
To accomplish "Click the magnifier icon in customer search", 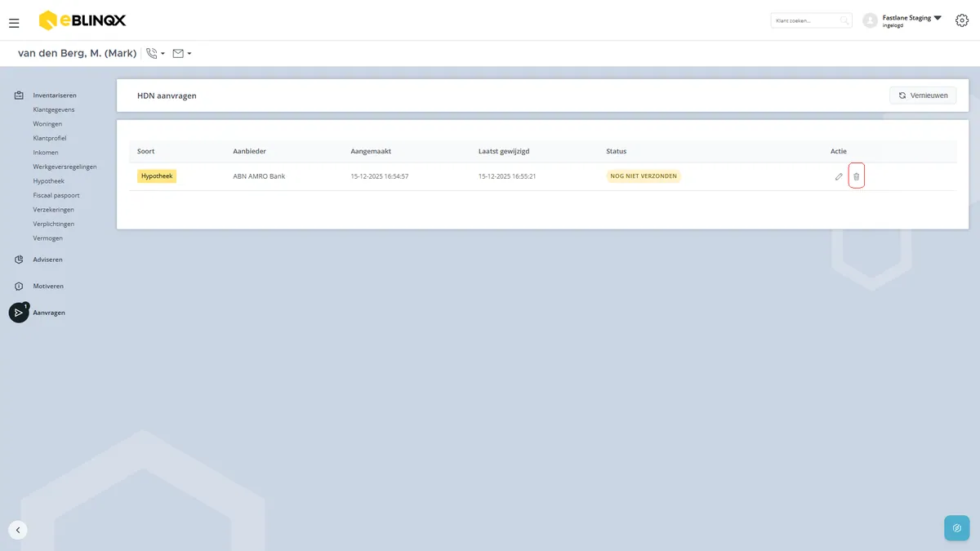I will [844, 20].
